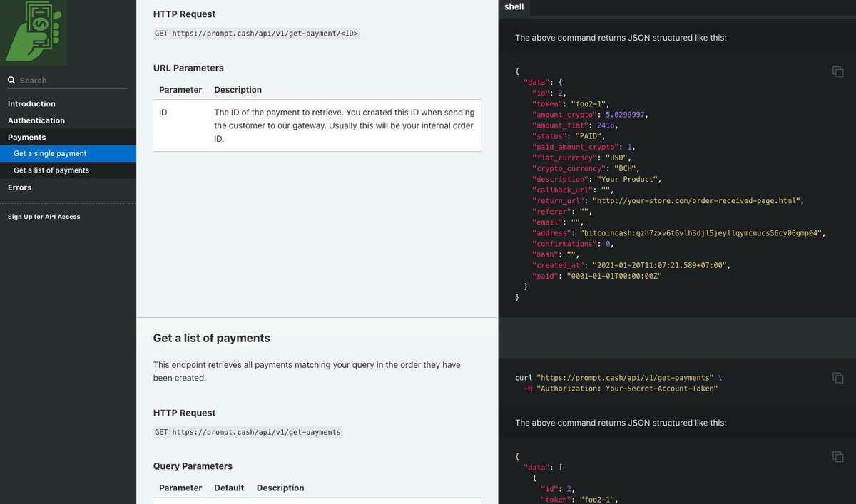The height and width of the screenshot is (504, 856).
Task: Click the get-payment/<ID> request URL code
Action: (x=257, y=34)
